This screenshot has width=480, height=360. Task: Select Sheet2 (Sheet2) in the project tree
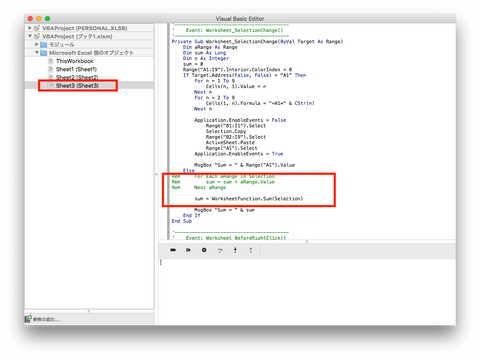(x=77, y=77)
